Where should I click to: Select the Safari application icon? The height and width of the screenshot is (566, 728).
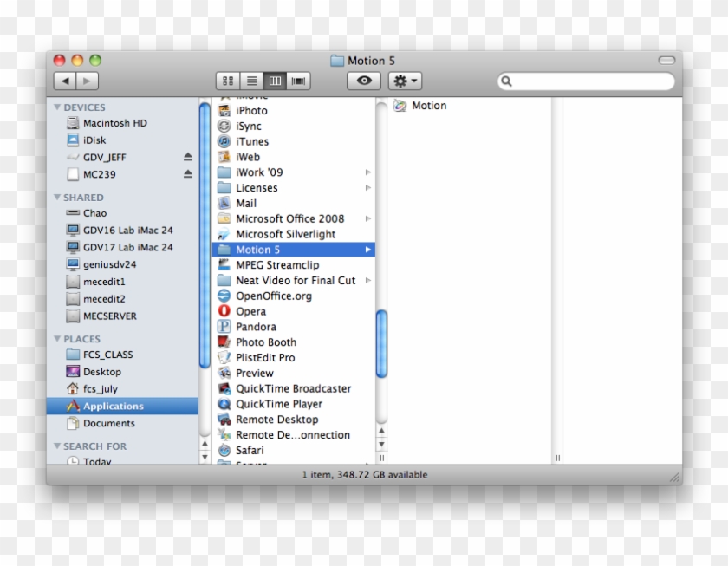pyautogui.click(x=224, y=451)
